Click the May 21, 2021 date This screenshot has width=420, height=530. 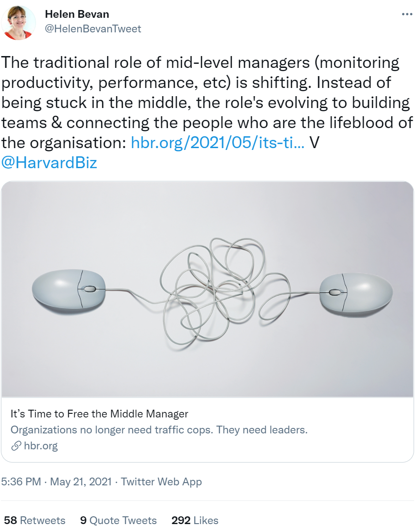click(81, 482)
